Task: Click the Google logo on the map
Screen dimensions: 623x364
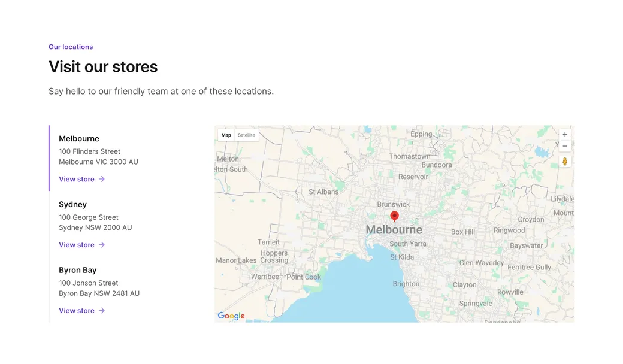Action: 231,316
